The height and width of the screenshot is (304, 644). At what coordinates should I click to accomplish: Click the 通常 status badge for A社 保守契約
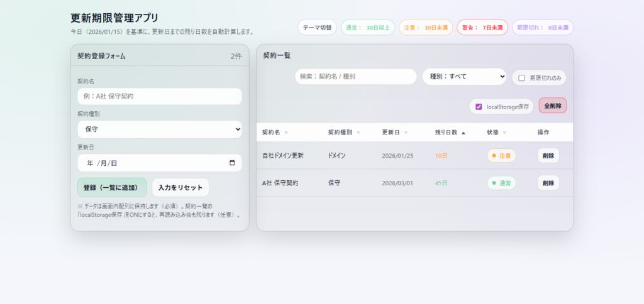pos(501,183)
